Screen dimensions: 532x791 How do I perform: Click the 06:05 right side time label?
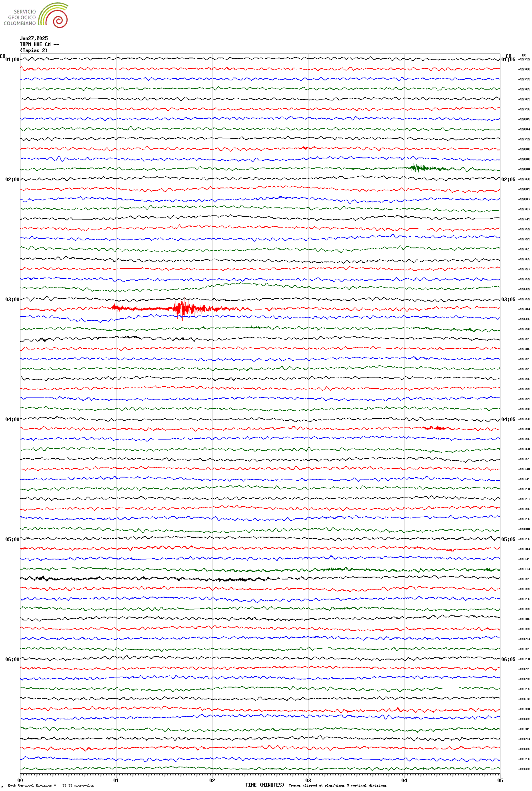tap(508, 659)
